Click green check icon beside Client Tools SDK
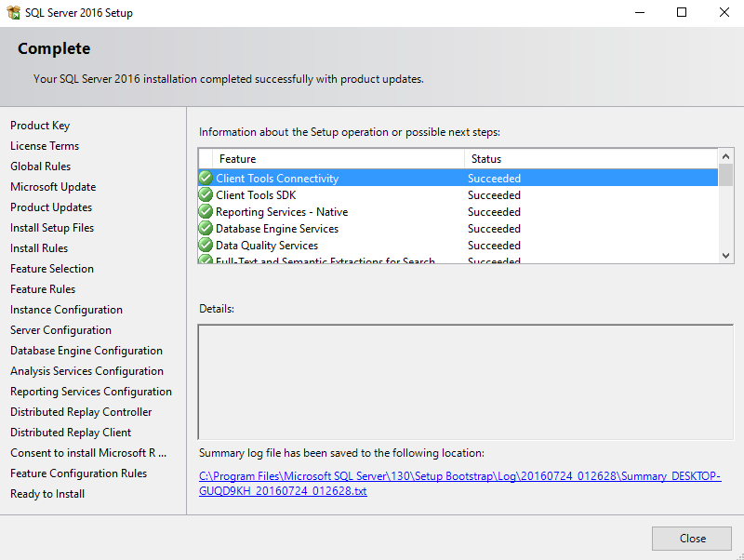 [x=206, y=194]
